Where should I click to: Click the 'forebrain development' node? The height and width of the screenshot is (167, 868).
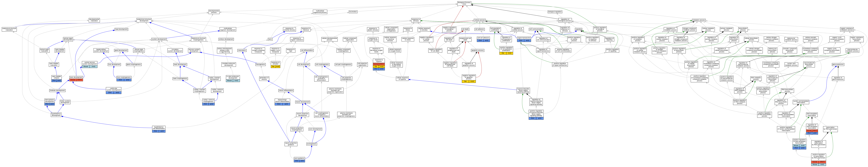[x=57, y=90]
